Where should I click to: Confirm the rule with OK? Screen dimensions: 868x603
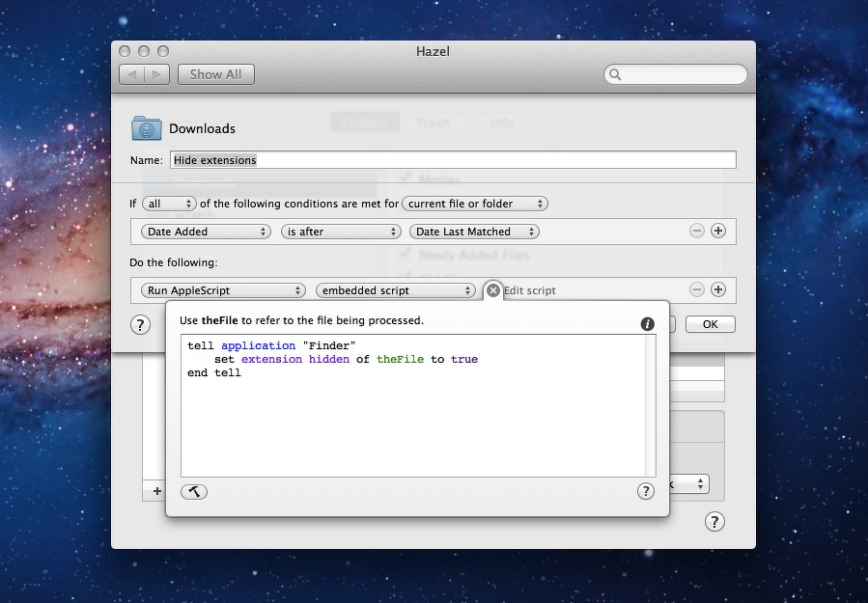coord(711,324)
